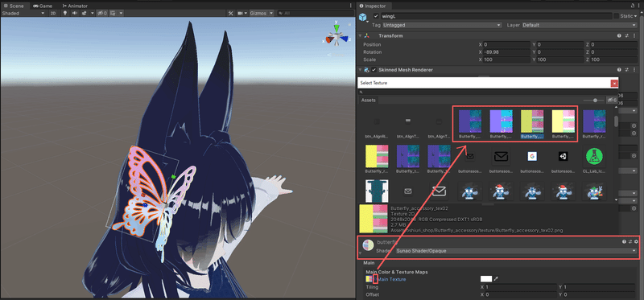Open butterfly material settings gear

pyautogui.click(x=636, y=242)
